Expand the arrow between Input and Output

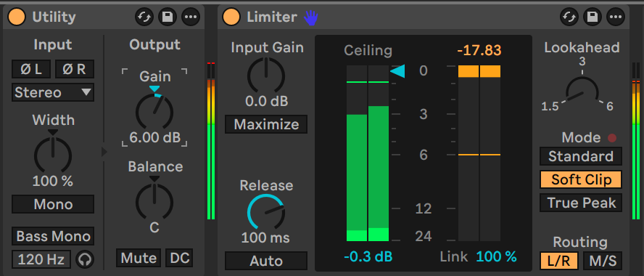pyautogui.click(x=104, y=152)
